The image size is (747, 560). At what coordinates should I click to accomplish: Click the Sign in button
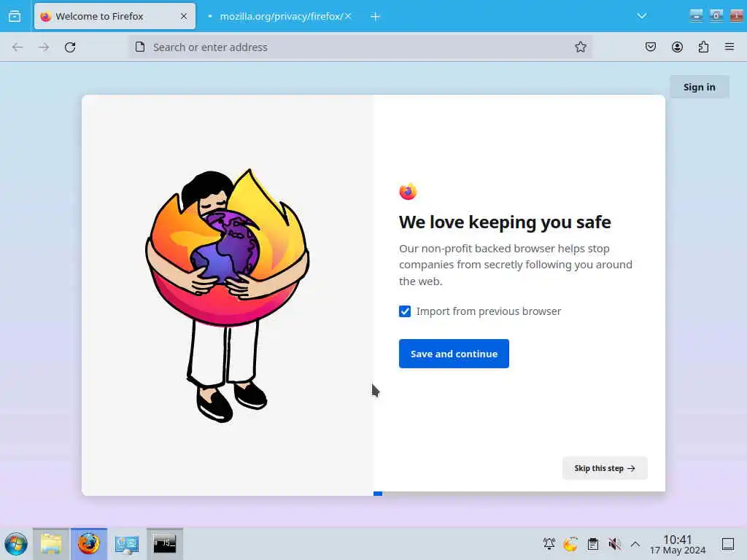point(700,87)
